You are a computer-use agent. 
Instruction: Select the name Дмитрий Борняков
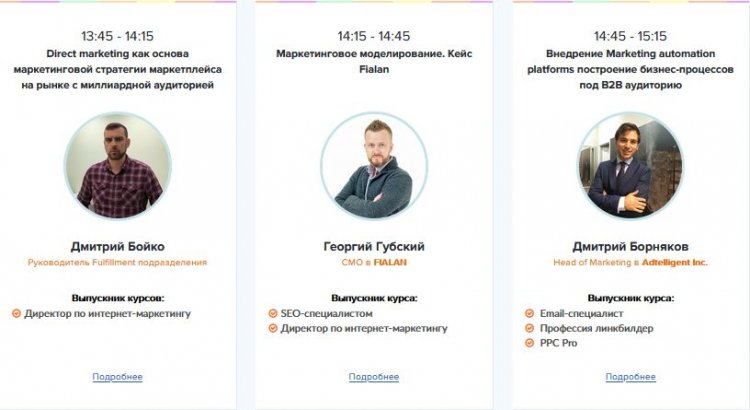630,247
